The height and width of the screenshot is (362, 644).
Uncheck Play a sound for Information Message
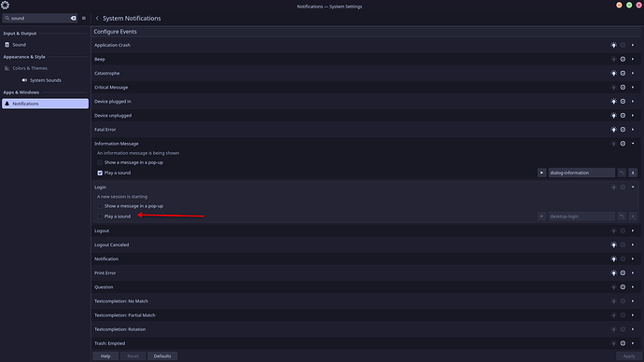[x=100, y=173]
